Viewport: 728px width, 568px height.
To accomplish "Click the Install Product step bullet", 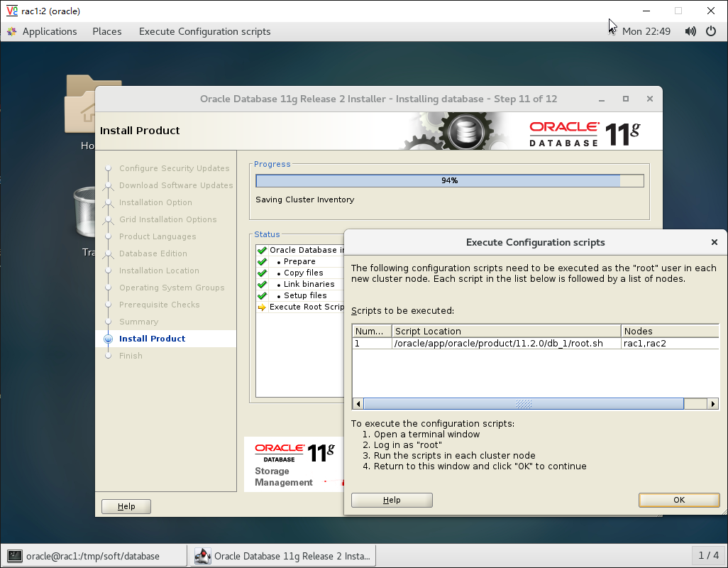I will tap(108, 339).
